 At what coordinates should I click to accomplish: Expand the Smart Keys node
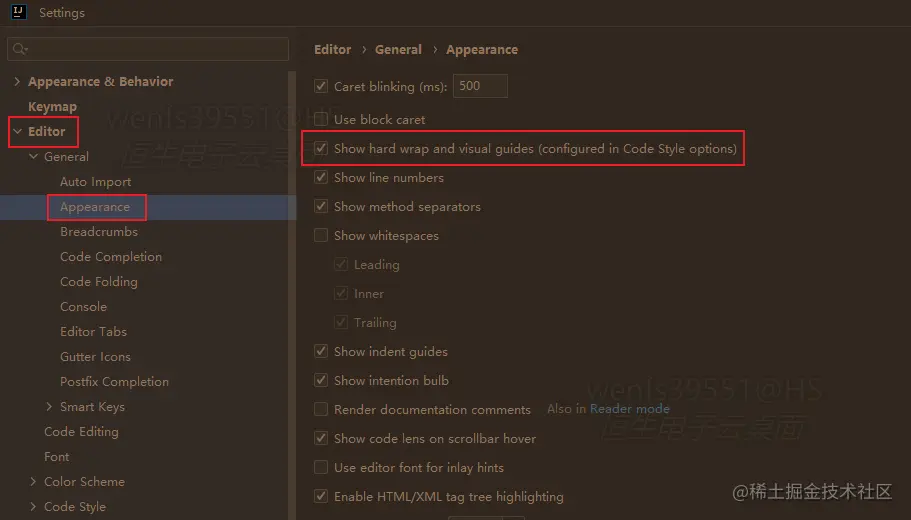point(49,407)
